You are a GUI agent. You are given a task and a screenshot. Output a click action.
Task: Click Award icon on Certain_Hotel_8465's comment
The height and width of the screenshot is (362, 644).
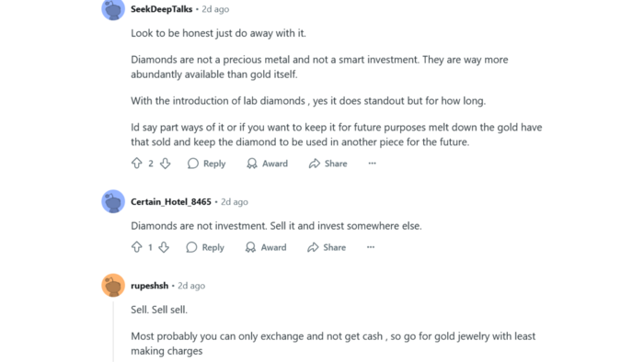click(250, 247)
